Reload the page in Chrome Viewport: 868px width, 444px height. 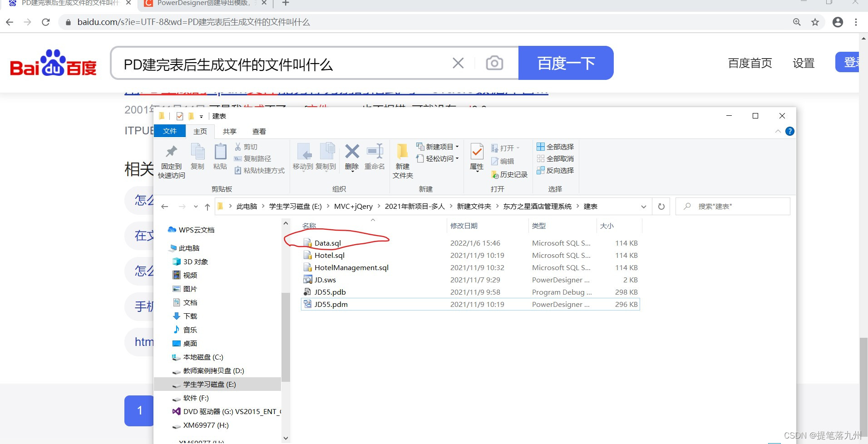tap(46, 22)
